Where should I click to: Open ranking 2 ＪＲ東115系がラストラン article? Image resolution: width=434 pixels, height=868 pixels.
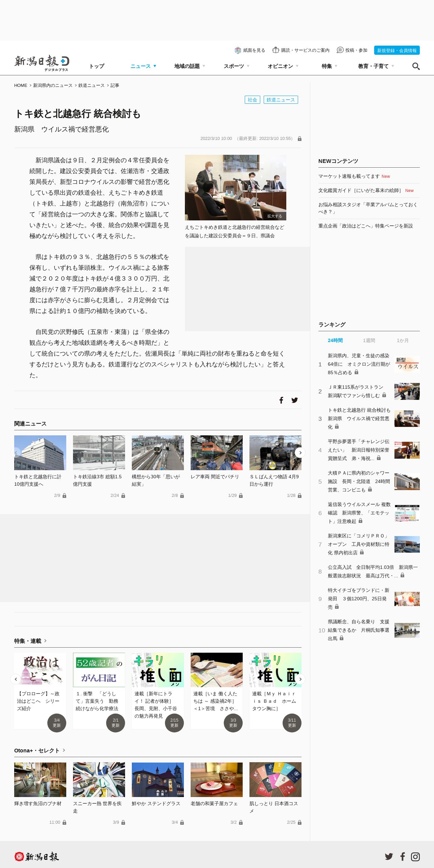[x=357, y=391]
